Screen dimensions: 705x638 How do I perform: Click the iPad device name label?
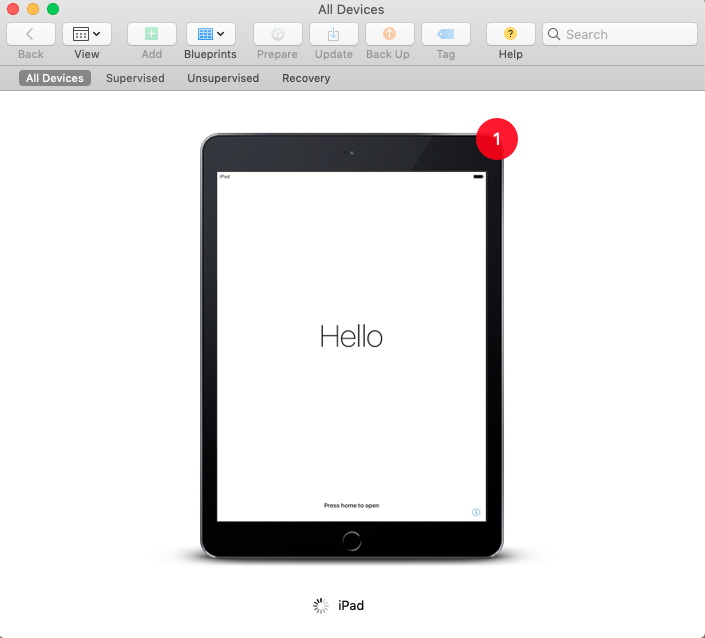(x=351, y=605)
